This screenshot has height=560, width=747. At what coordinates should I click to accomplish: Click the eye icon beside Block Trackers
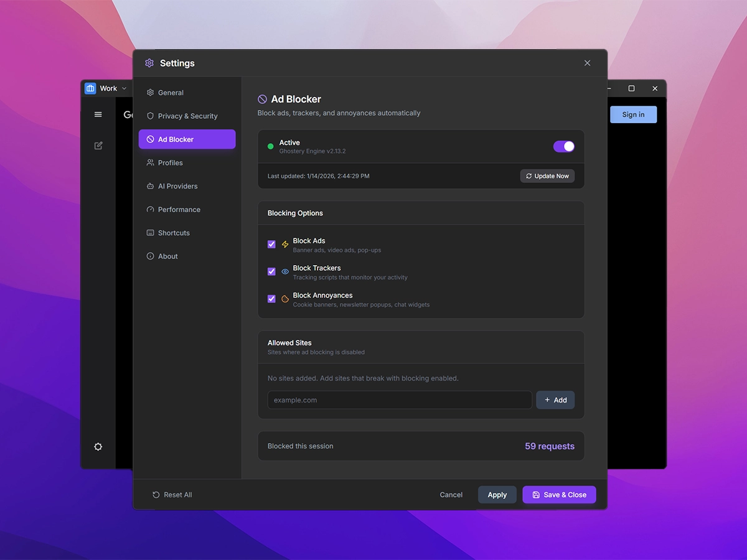pos(285,272)
